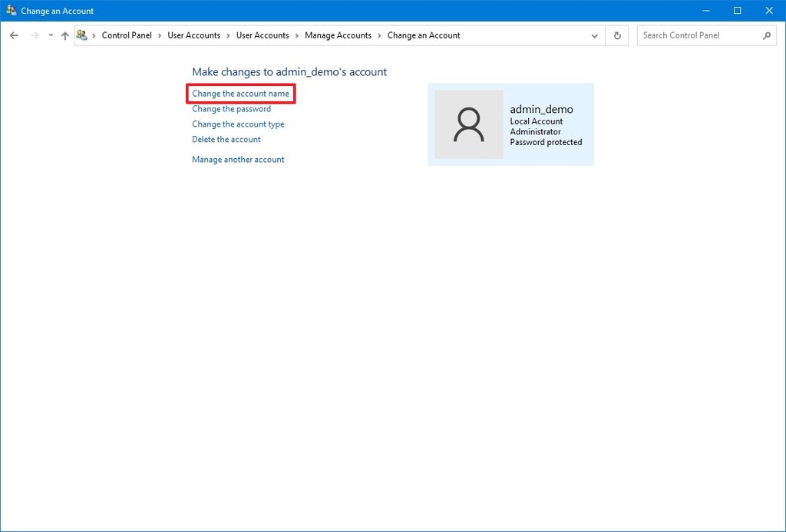Click the admin_demo account picture
The height and width of the screenshot is (532, 786).
tap(469, 124)
